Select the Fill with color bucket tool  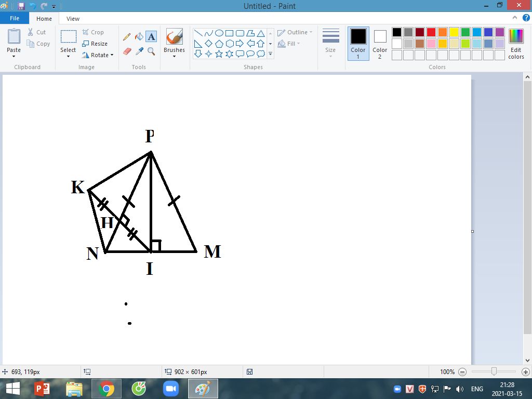click(139, 37)
